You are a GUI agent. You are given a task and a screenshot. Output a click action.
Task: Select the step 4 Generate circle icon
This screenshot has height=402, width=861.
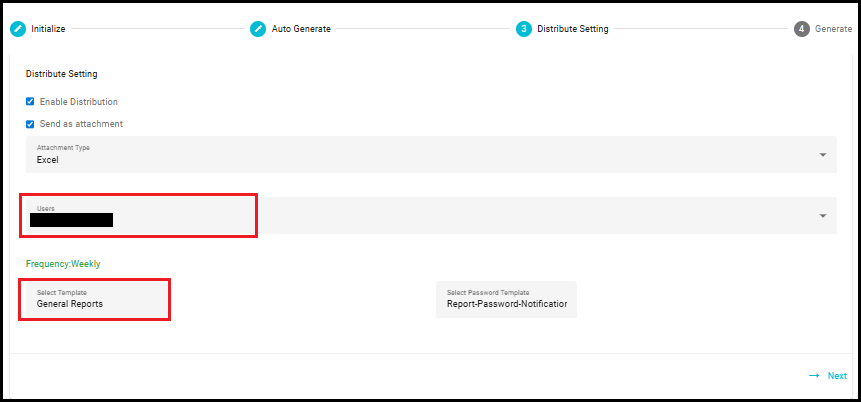(802, 29)
